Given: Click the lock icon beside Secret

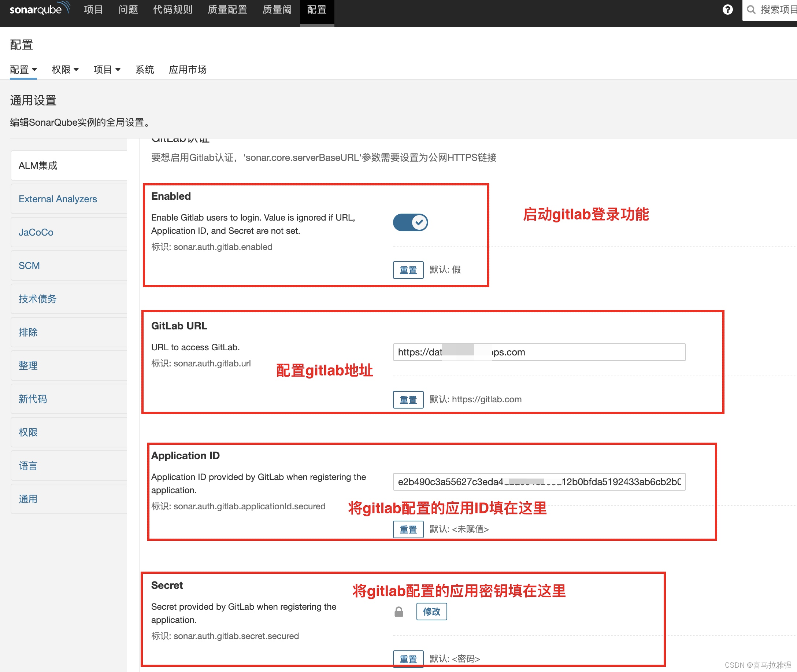Looking at the screenshot, I should pyautogui.click(x=399, y=612).
